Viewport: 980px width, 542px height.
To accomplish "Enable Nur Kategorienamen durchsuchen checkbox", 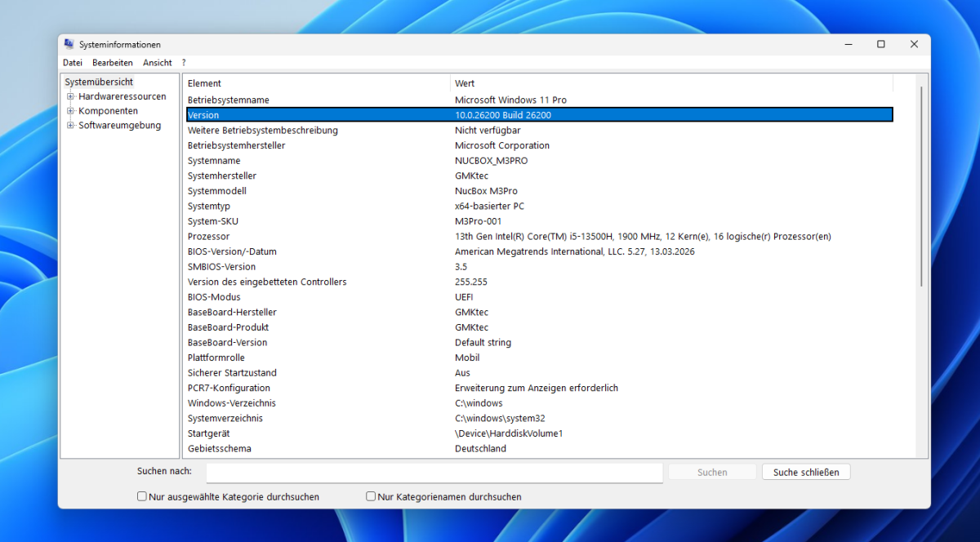I will (371, 496).
